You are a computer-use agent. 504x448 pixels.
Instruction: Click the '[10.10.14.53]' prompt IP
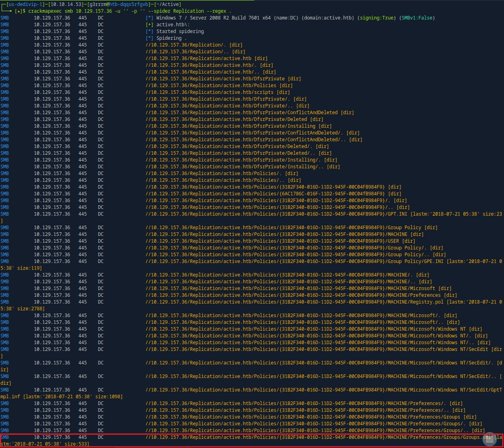[64, 4]
